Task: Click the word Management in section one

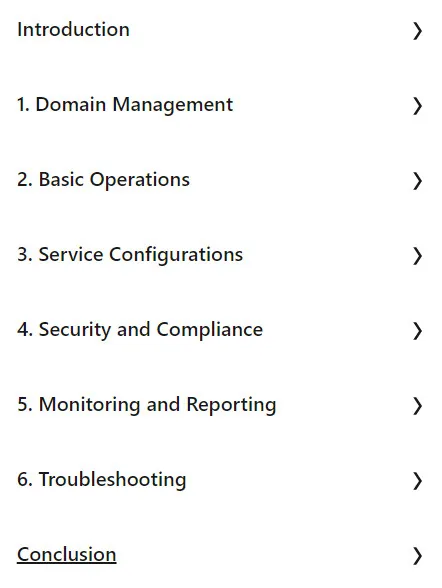Action: point(173,105)
